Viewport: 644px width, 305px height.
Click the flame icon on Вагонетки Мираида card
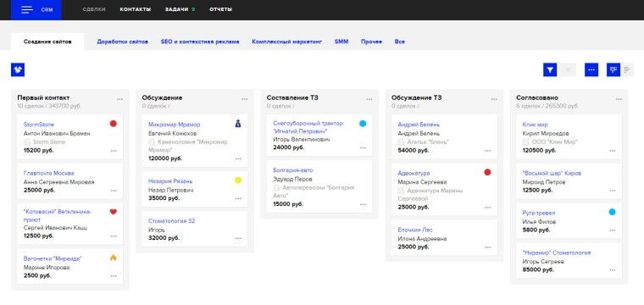(114, 258)
